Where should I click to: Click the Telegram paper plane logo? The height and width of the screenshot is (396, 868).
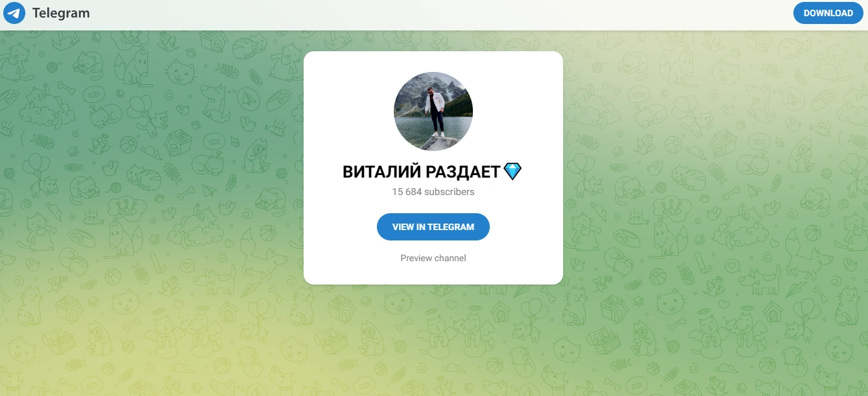tap(14, 13)
